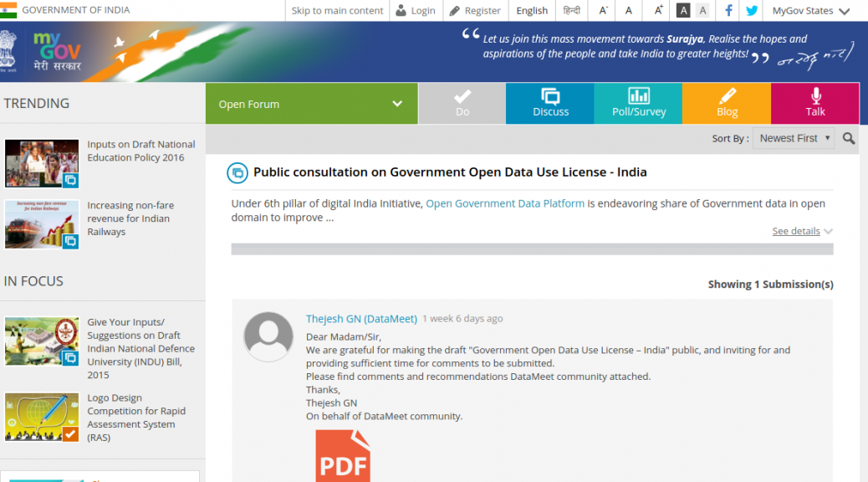Open the Do tab
The width and height of the screenshot is (868, 482).
462,104
